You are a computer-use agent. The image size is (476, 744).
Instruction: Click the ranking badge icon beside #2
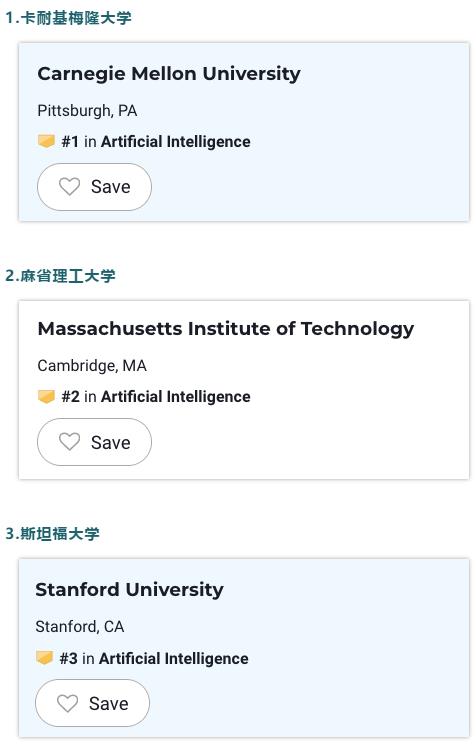(46, 396)
